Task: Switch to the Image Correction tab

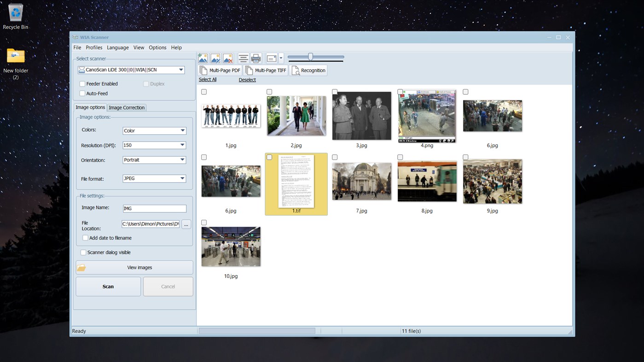Action: coord(127,107)
